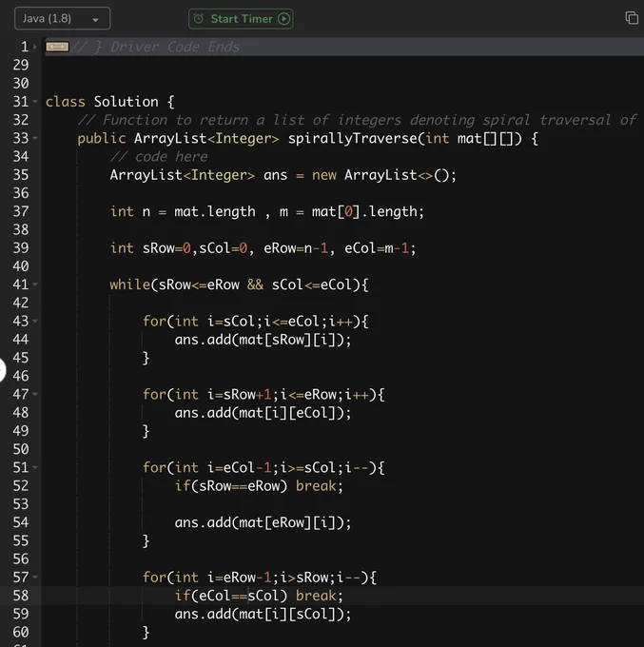Click on 'if(sRow==eRow) break;' line

coord(259,486)
